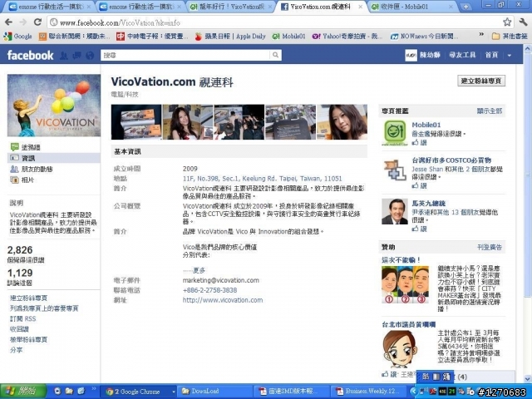Viewport: 532px width, 399px height.
Task: Select 資訊 in the left sidebar
Action: pyautogui.click(x=53, y=158)
